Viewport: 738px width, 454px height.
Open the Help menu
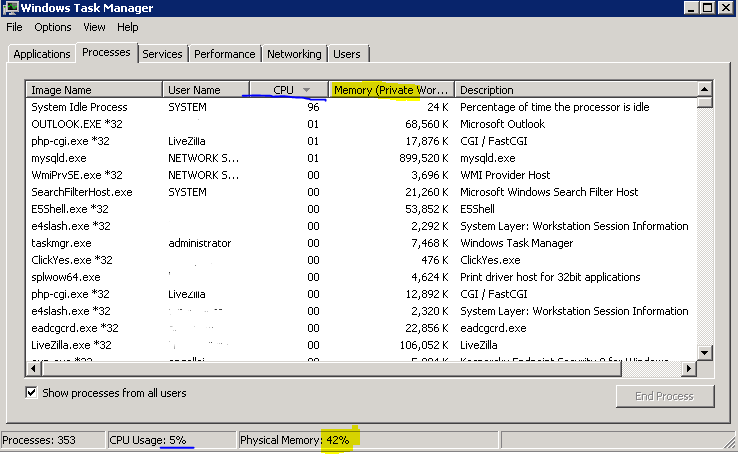(x=128, y=27)
